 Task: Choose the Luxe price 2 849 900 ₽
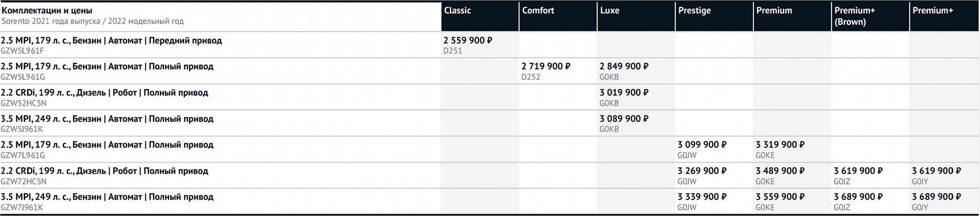[624, 66]
